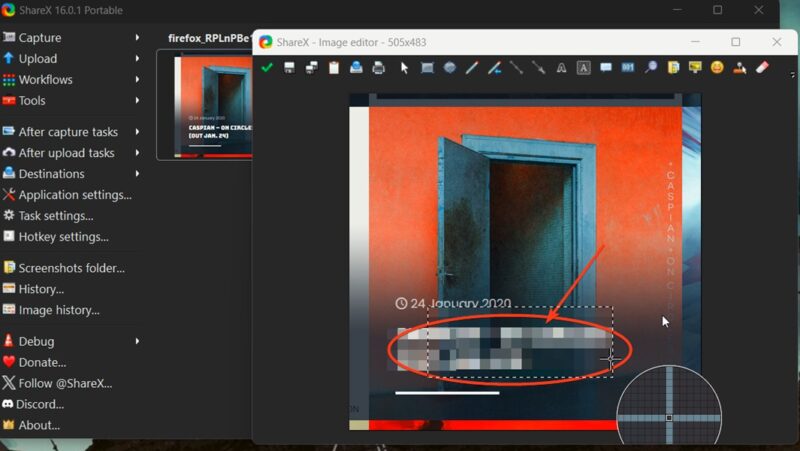This screenshot has width=800, height=451.
Task: Expand the After capture tasks submenu arrow
Action: coord(137,132)
